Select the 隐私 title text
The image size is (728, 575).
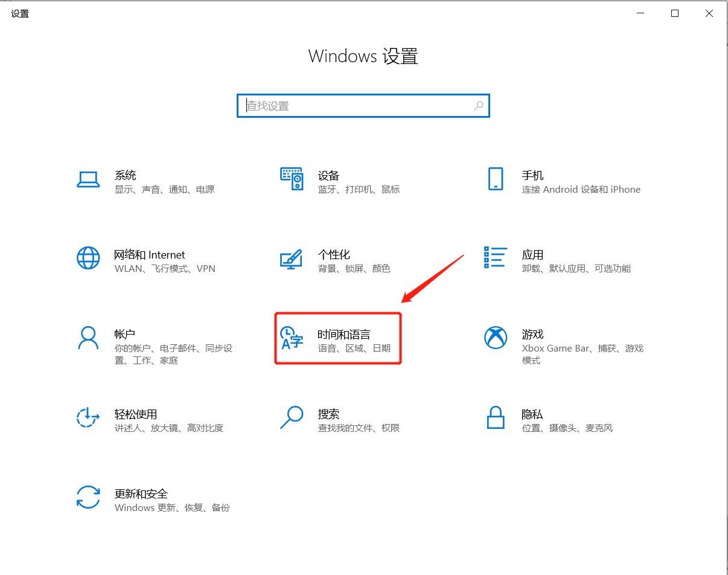point(532,414)
